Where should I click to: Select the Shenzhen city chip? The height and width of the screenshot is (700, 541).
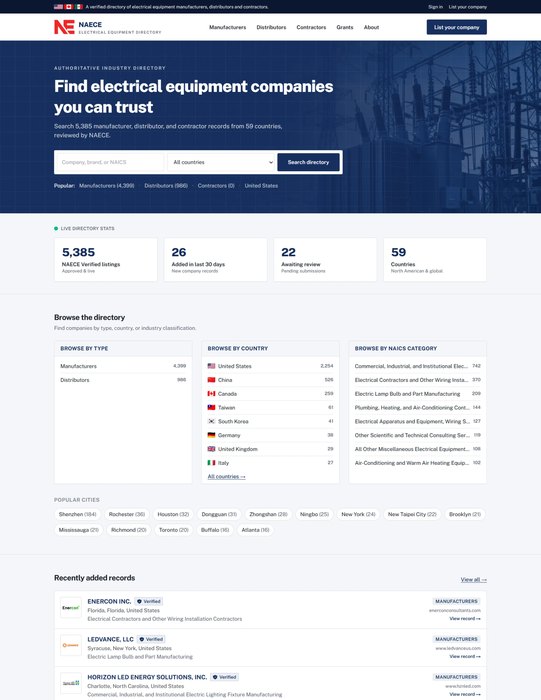point(78,514)
